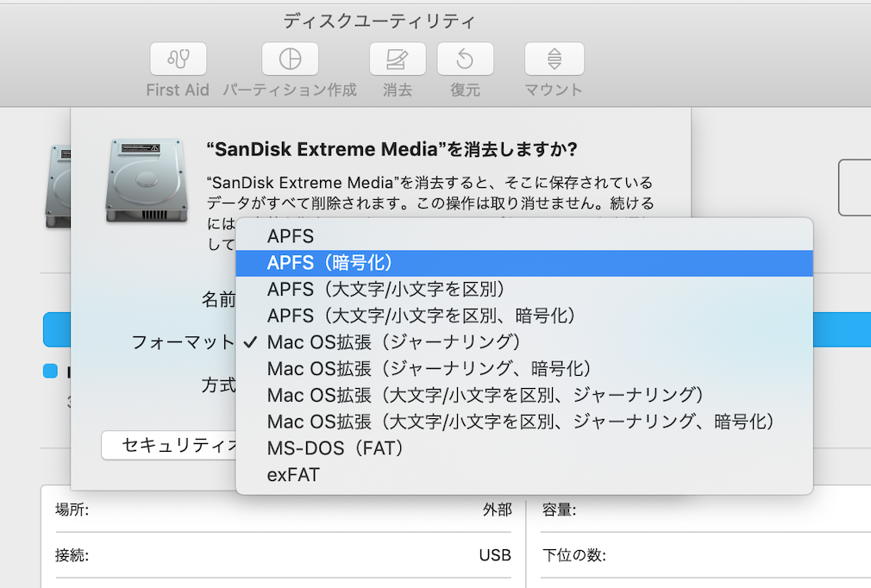Image resolution: width=871 pixels, height=588 pixels.
Task: Open the Partition pie-chart toolbar icon
Action: pos(290,59)
